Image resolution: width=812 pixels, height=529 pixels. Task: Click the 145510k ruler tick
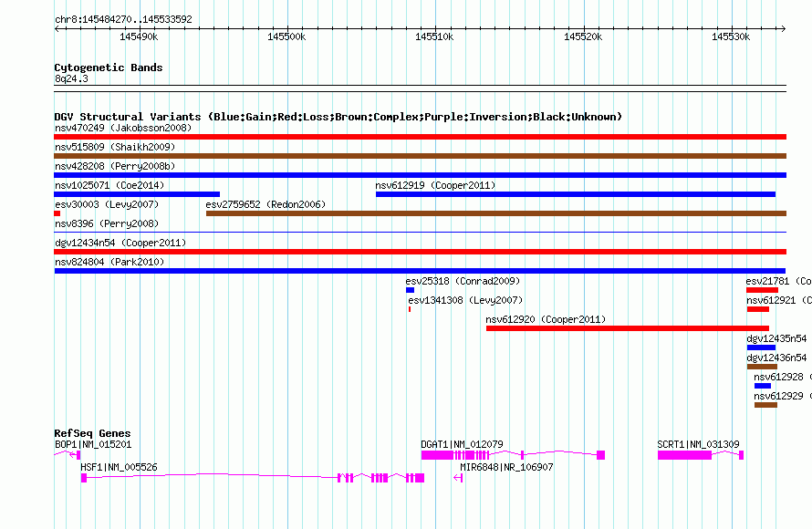(x=434, y=36)
